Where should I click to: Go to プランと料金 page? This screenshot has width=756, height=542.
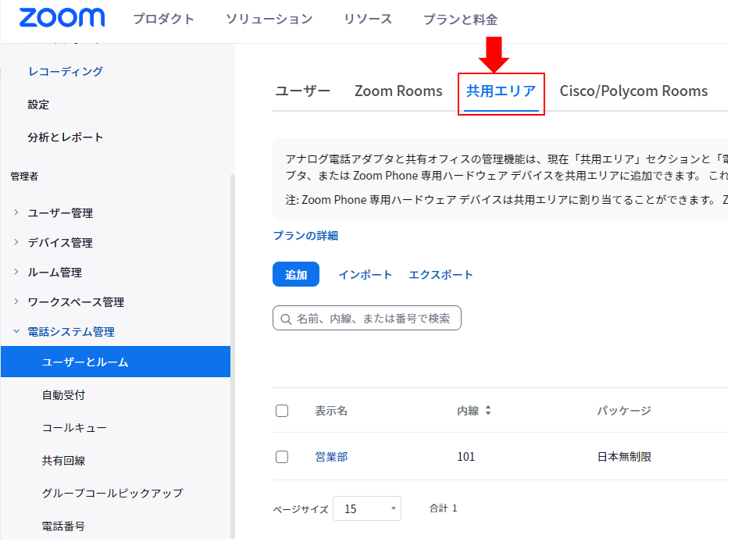pyautogui.click(x=461, y=20)
